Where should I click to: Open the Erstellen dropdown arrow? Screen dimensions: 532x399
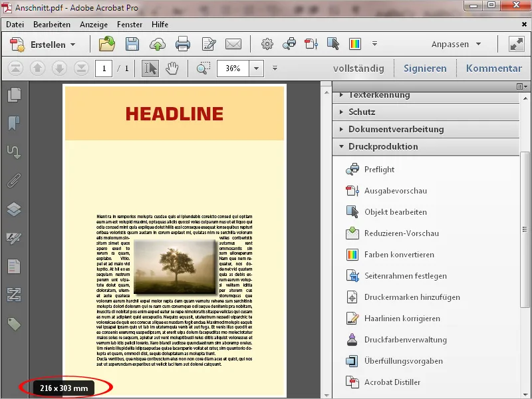[x=73, y=45]
